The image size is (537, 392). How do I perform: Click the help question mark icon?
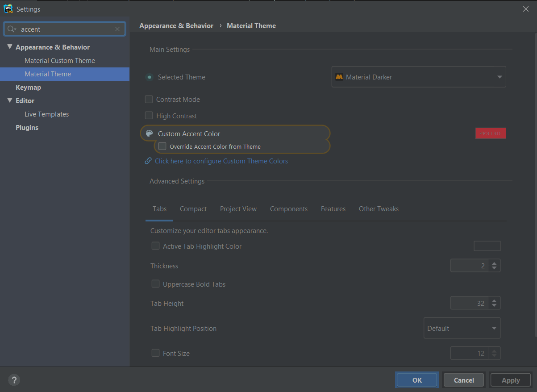[x=14, y=380]
